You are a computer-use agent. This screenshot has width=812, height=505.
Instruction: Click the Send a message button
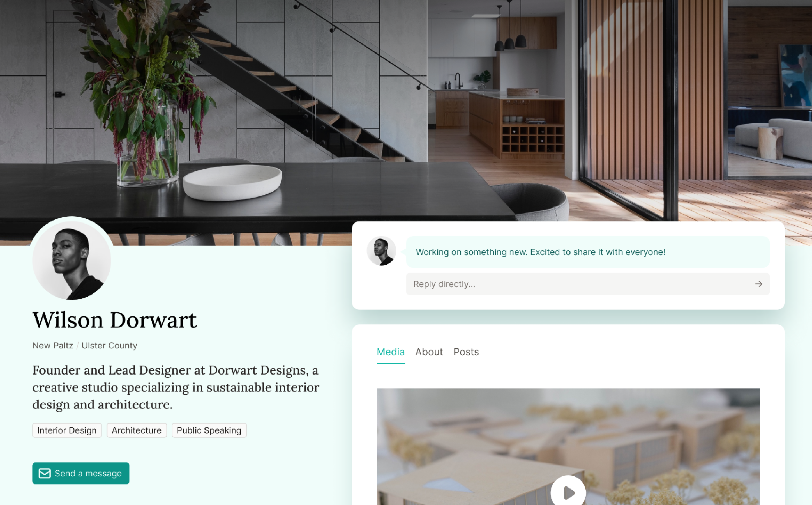tap(80, 472)
